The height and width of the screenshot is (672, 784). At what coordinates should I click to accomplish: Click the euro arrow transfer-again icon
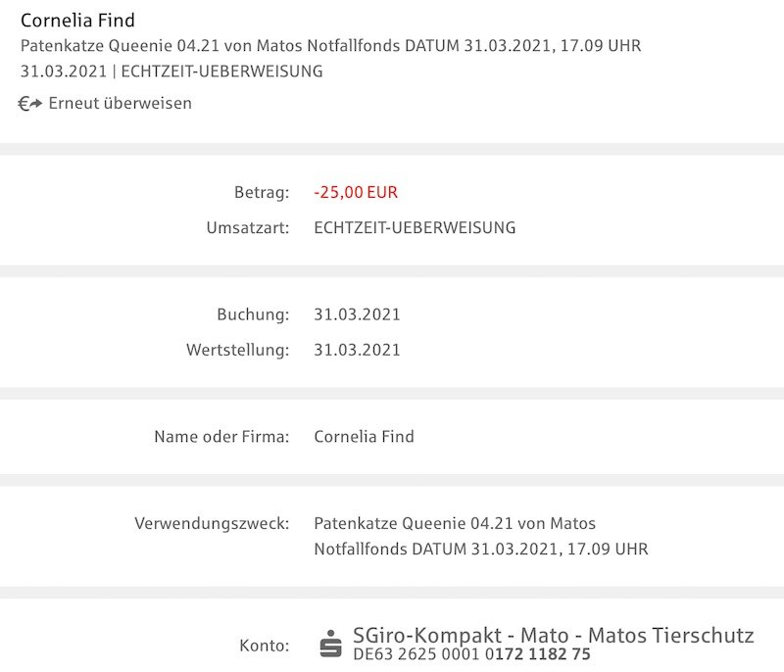(x=30, y=104)
